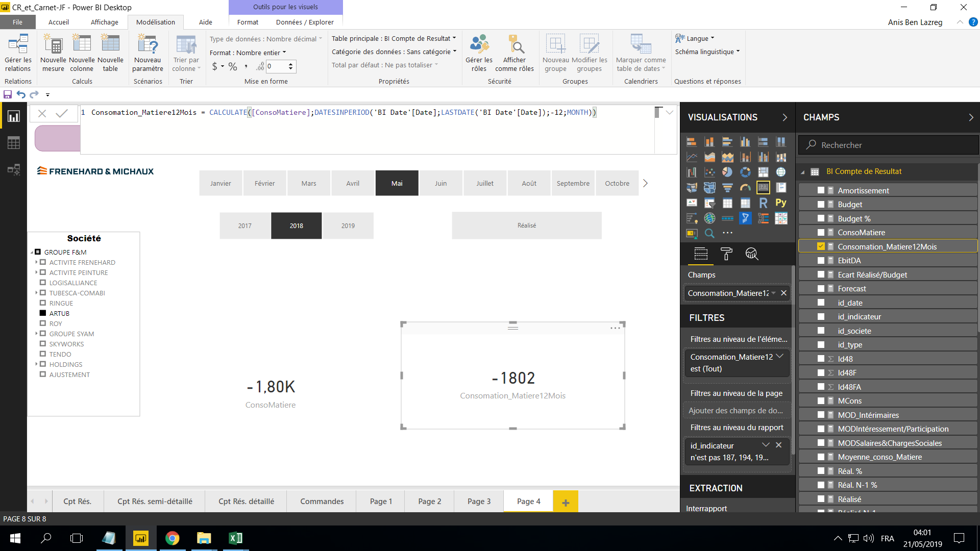Cancel the formula edit with X

pyautogui.click(x=42, y=113)
